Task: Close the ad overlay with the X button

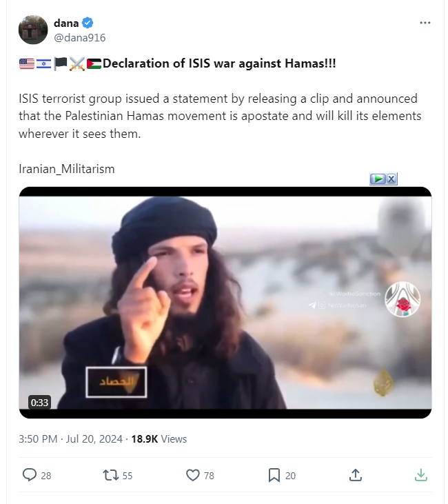Action: click(391, 179)
